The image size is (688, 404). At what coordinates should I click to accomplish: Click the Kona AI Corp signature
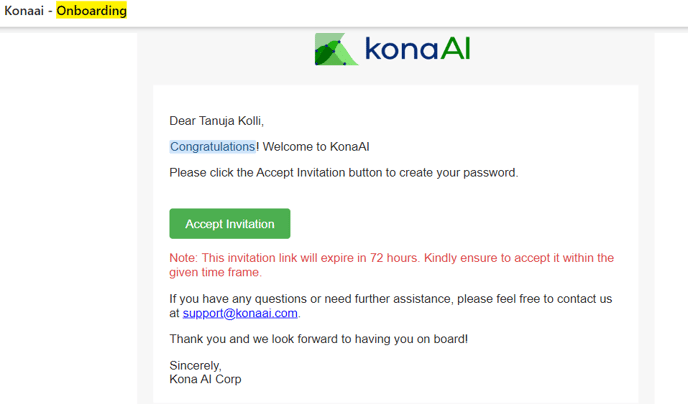pyautogui.click(x=205, y=379)
